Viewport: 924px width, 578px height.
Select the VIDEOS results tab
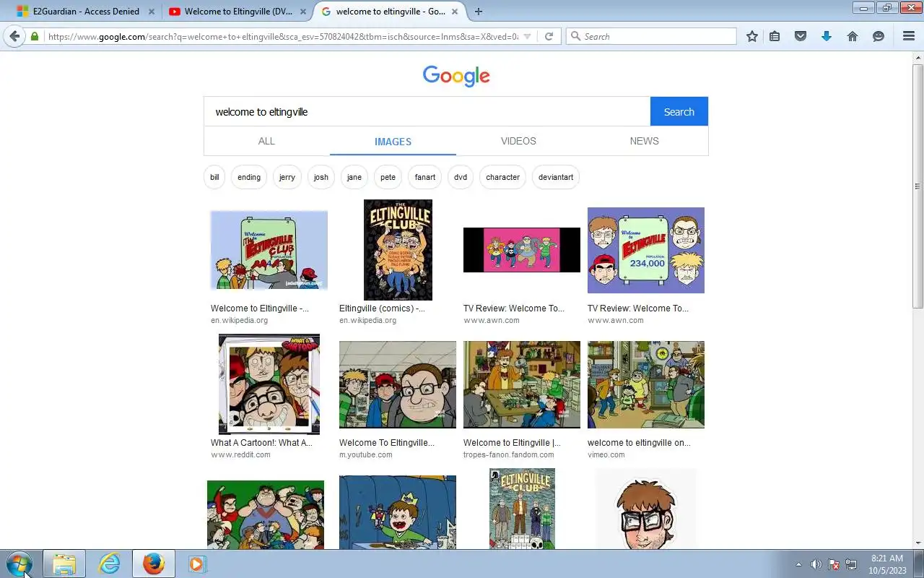point(518,141)
